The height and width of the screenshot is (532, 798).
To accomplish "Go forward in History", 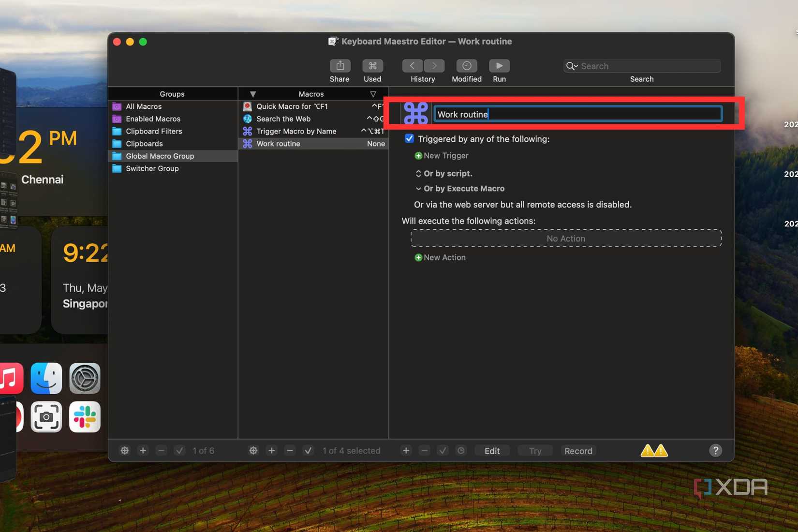I will [434, 65].
